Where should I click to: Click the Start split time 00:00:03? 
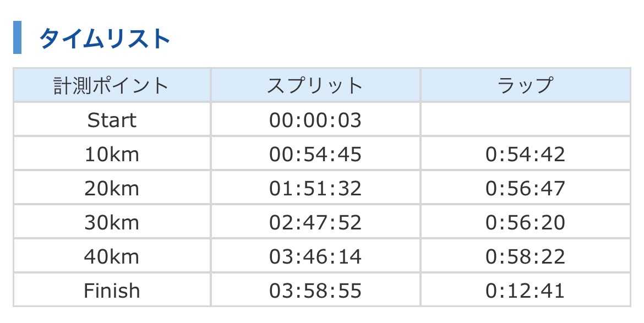click(x=315, y=120)
